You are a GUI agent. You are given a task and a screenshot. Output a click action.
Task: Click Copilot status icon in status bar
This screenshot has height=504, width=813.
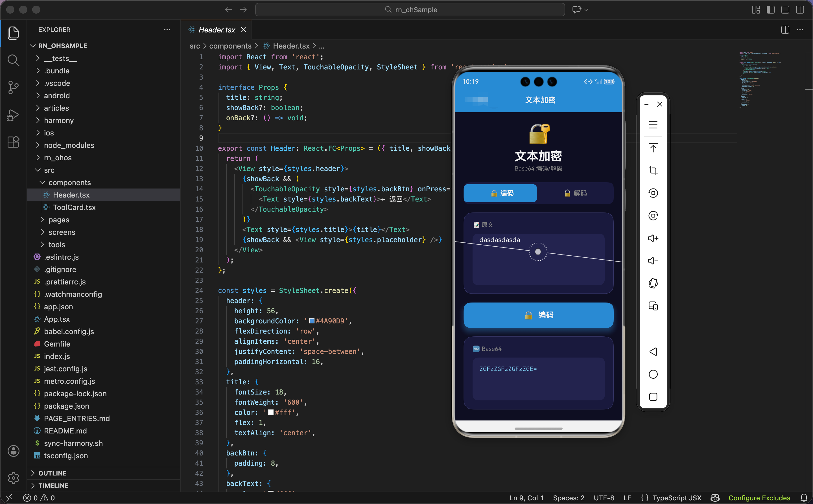715,498
